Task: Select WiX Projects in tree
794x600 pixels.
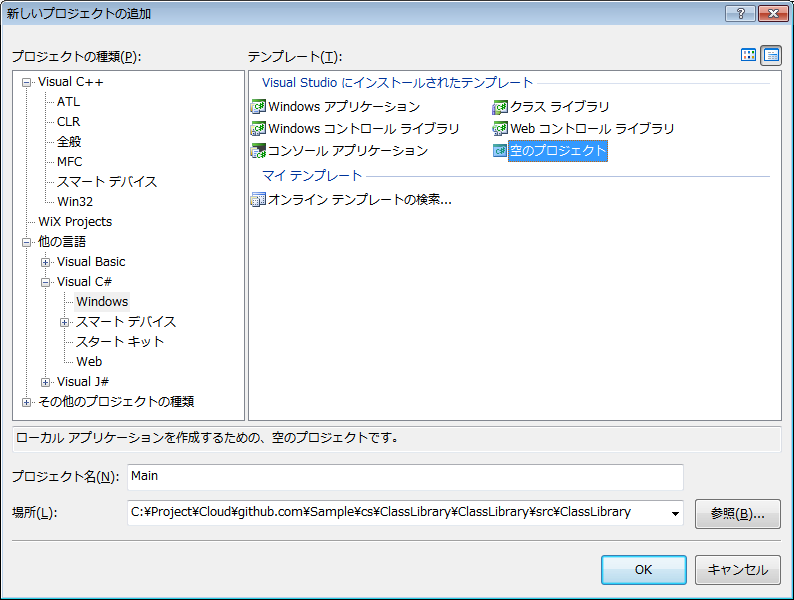Action: 75,222
